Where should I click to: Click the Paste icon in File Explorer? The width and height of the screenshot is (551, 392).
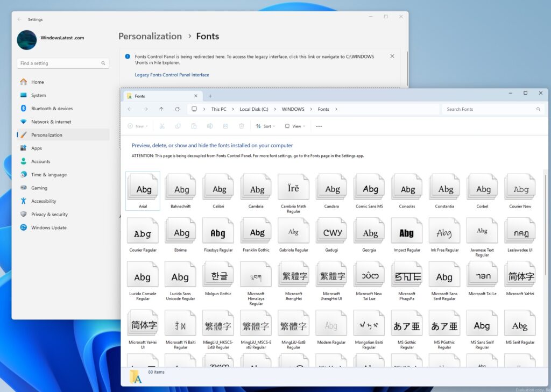pyautogui.click(x=194, y=126)
